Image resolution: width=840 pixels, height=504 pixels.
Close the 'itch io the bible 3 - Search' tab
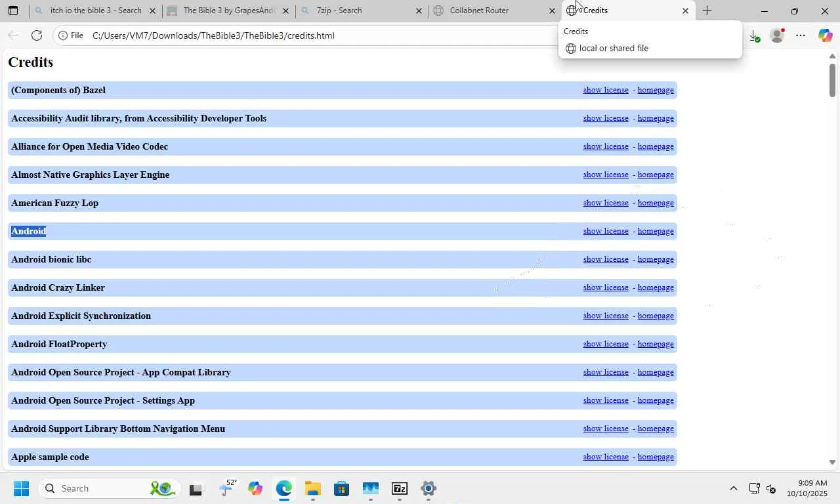point(153,10)
